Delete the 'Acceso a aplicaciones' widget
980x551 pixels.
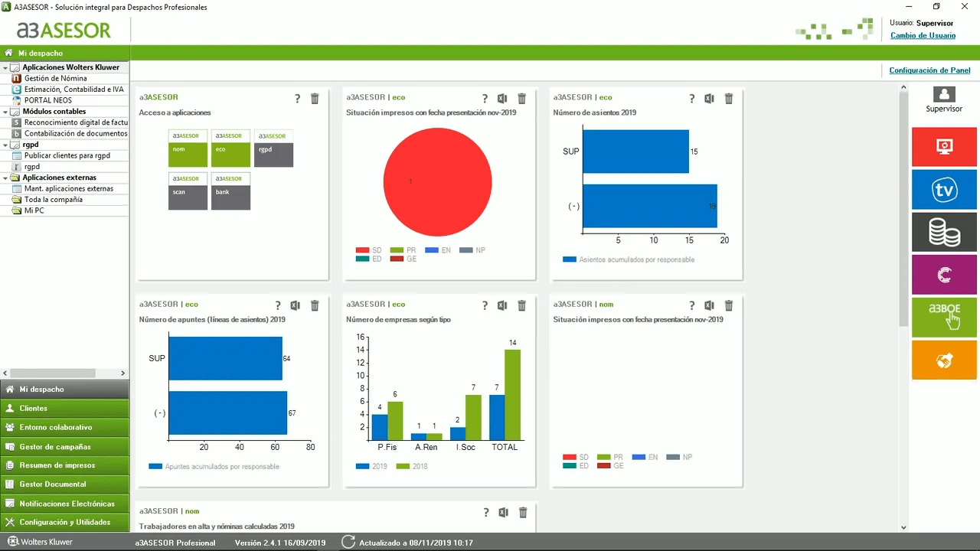tap(315, 99)
